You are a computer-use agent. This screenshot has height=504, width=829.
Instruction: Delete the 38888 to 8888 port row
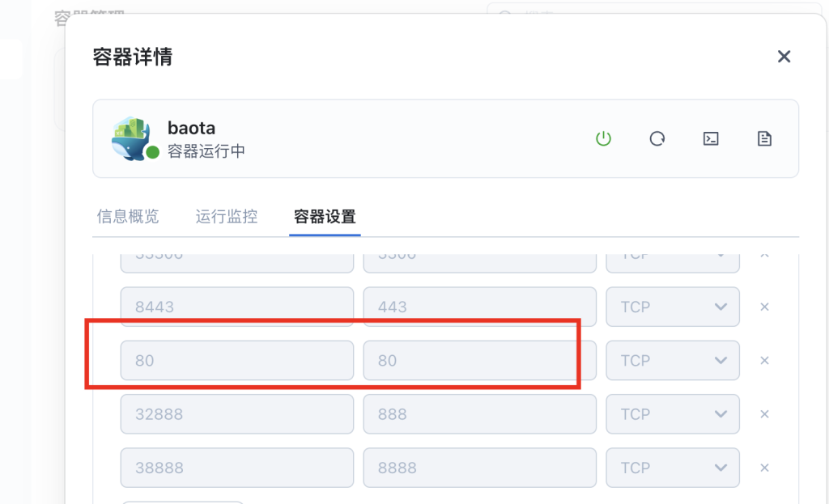[764, 468]
